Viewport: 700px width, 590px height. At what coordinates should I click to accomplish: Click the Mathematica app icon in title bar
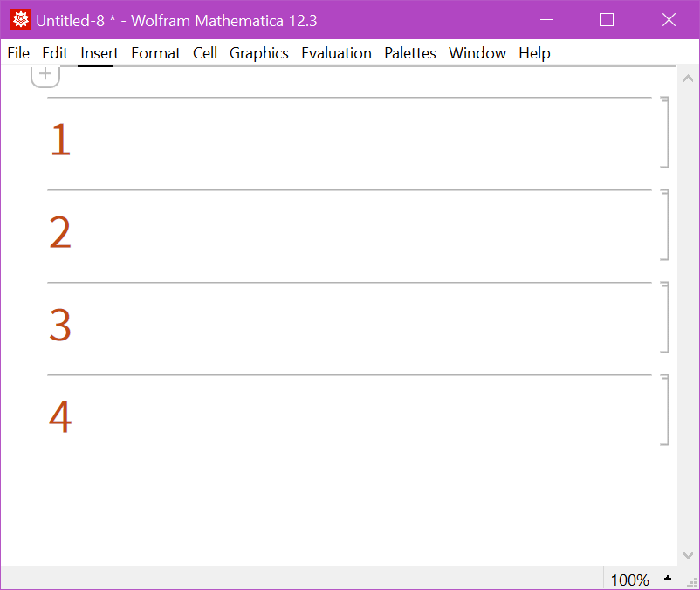(x=20, y=20)
